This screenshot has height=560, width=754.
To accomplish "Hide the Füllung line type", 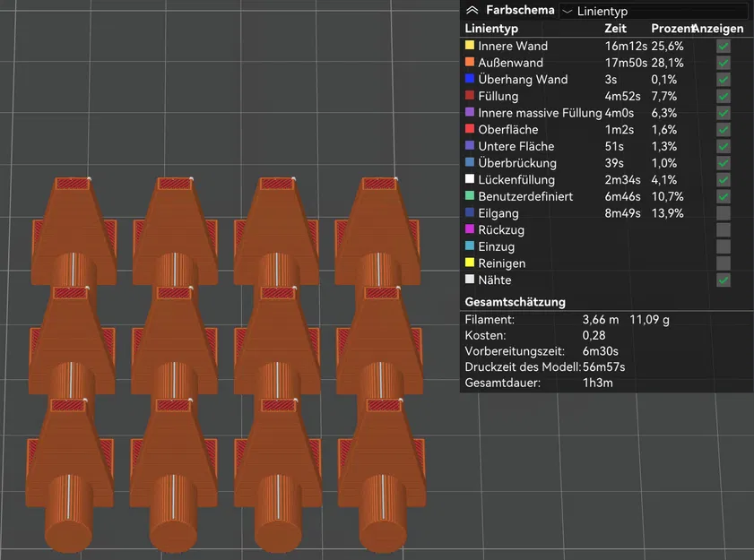I will (724, 96).
